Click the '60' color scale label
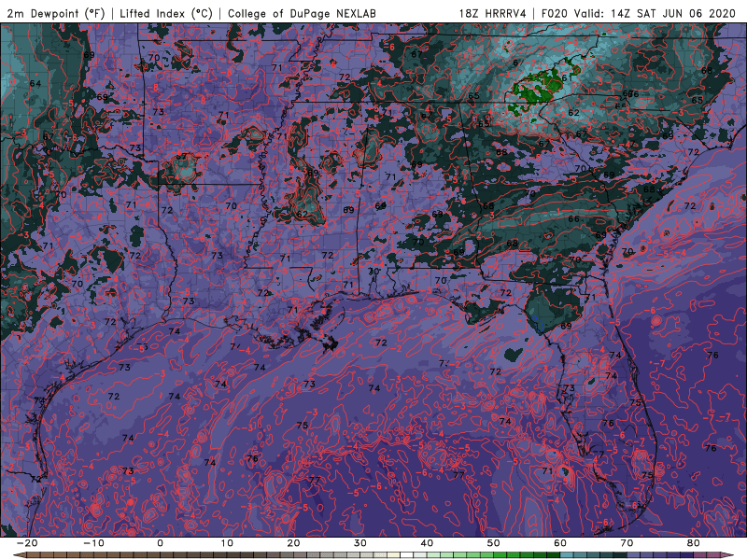Viewport: 747px width, 560px height. pos(560,543)
